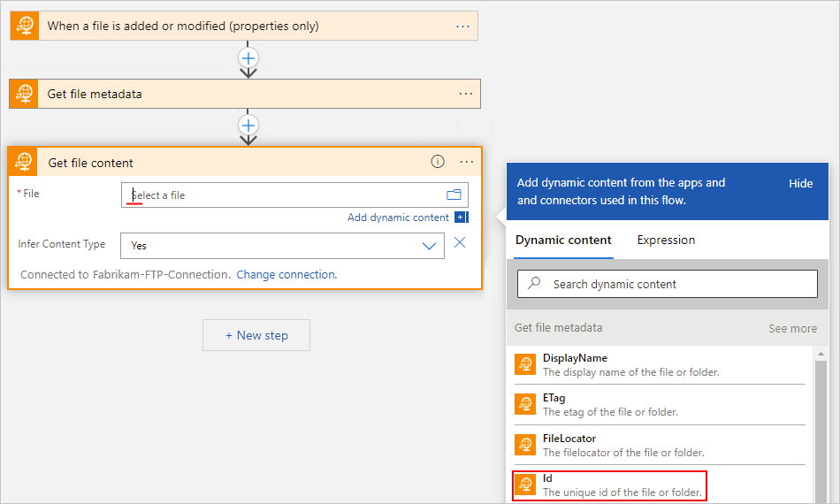Expand the Infer Content Type dropdown
This screenshot has width=840, height=504.
[x=430, y=246]
